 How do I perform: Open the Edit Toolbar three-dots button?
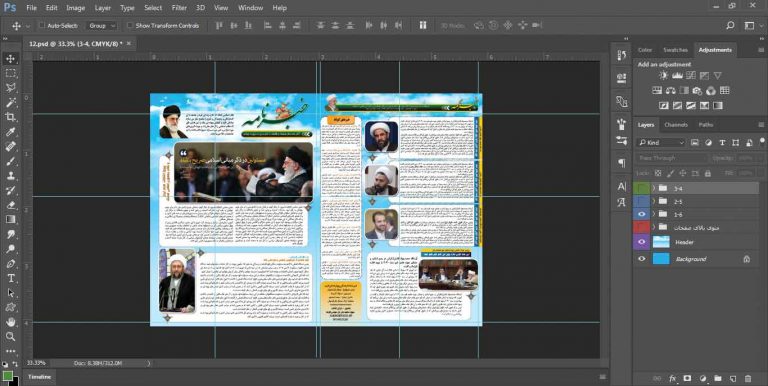tap(10, 351)
